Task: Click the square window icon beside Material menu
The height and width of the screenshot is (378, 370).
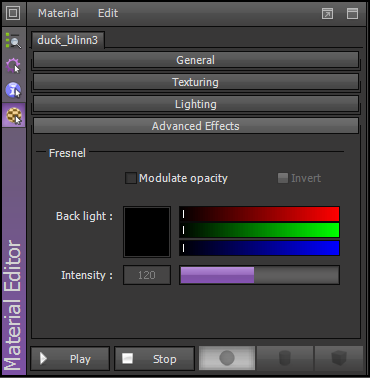Action: click(x=13, y=13)
